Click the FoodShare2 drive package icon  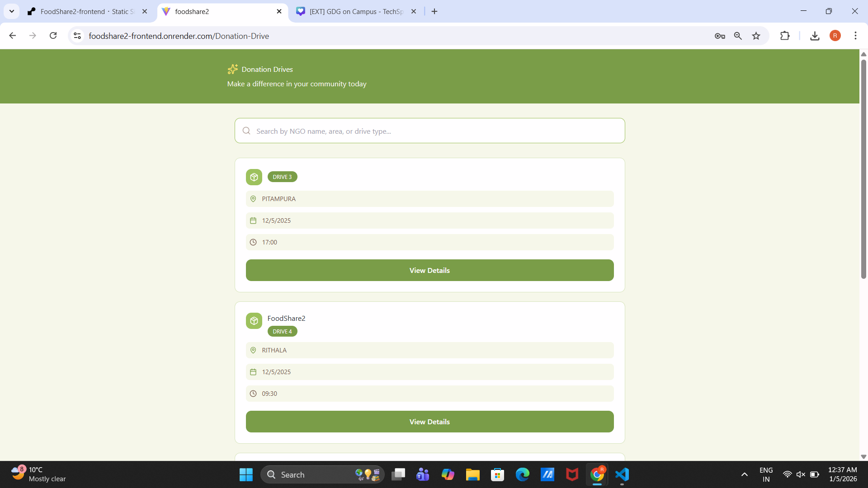[254, 321]
